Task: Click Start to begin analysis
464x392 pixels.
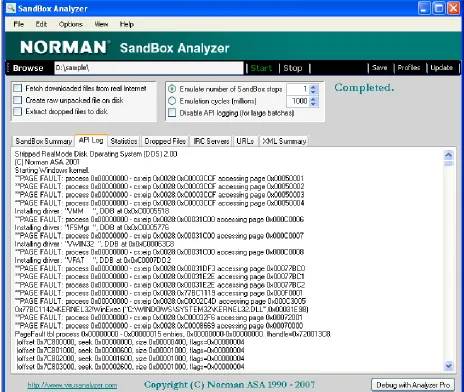Action: click(x=261, y=68)
